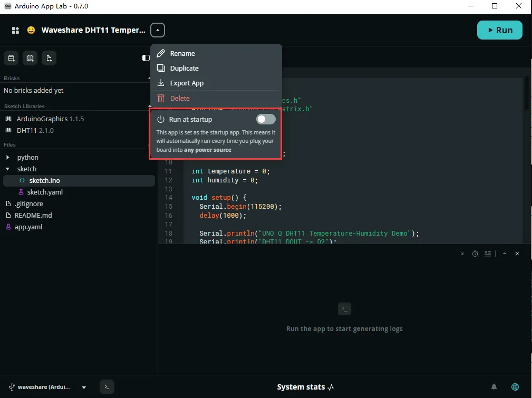
Task: Open sketch.ino file
Action: click(79, 180)
